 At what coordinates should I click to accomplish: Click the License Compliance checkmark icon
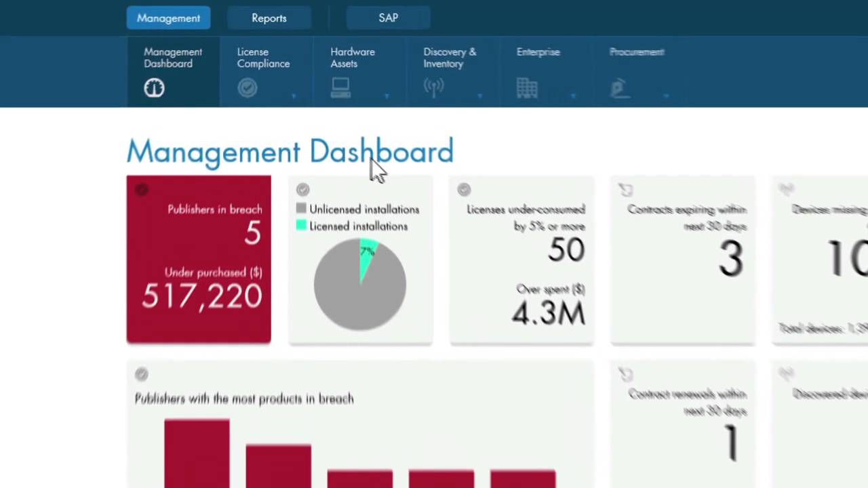248,88
